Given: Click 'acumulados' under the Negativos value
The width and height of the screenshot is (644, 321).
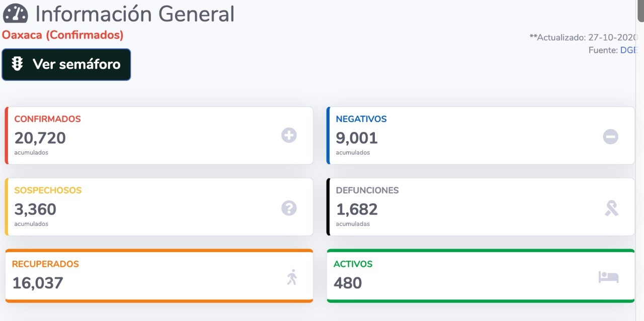Looking at the screenshot, I should click(x=353, y=153).
